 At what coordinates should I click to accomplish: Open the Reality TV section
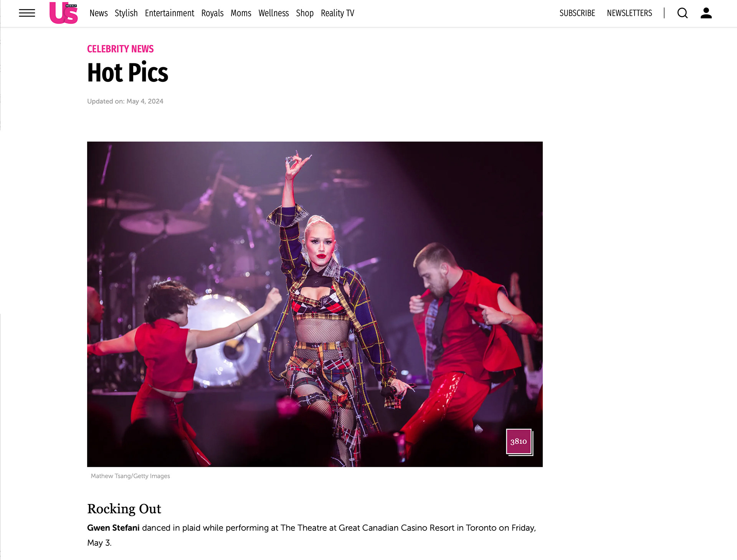tap(337, 13)
